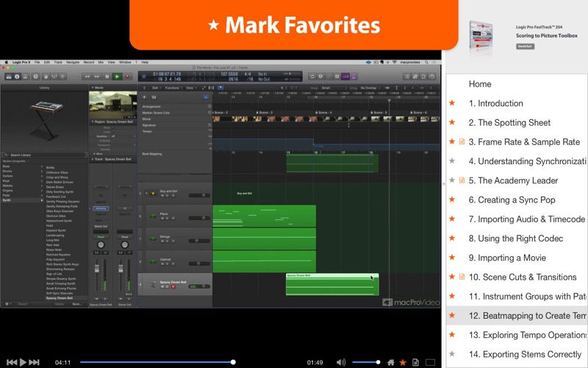Viewport: 588px width, 368px height.
Task: Click the Scene - 4 marker
Action: pyautogui.click(x=323, y=113)
